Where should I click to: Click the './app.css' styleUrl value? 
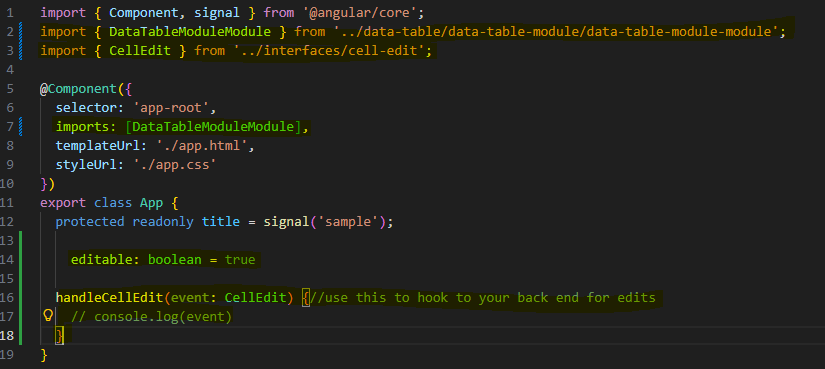pyautogui.click(x=175, y=165)
